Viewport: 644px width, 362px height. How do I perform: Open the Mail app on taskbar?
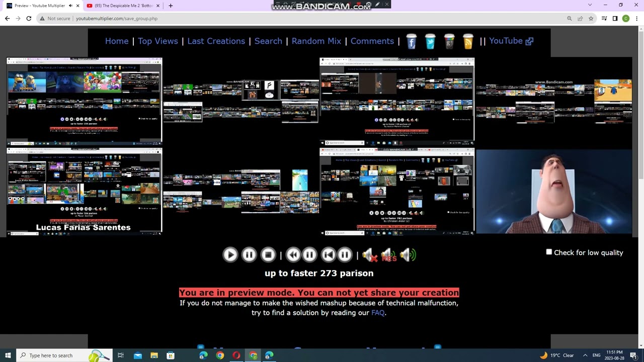click(138, 355)
